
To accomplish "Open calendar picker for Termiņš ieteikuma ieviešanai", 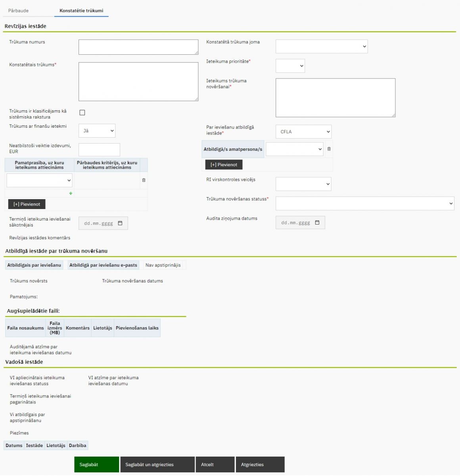I will click(x=120, y=223).
